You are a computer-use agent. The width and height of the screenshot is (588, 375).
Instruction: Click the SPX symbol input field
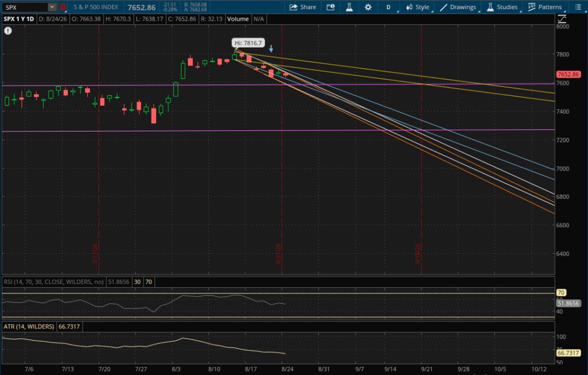click(25, 7)
